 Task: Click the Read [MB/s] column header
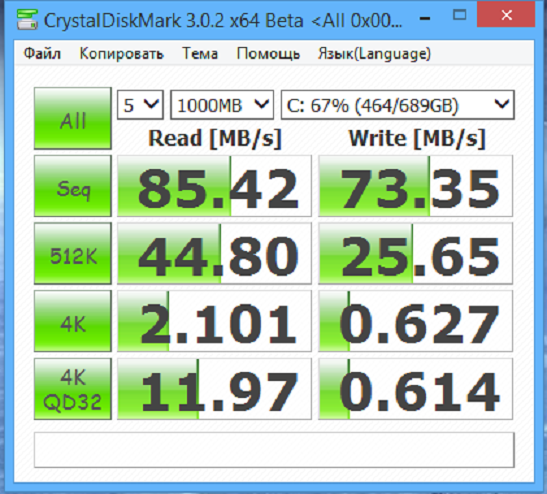pyautogui.click(x=215, y=139)
